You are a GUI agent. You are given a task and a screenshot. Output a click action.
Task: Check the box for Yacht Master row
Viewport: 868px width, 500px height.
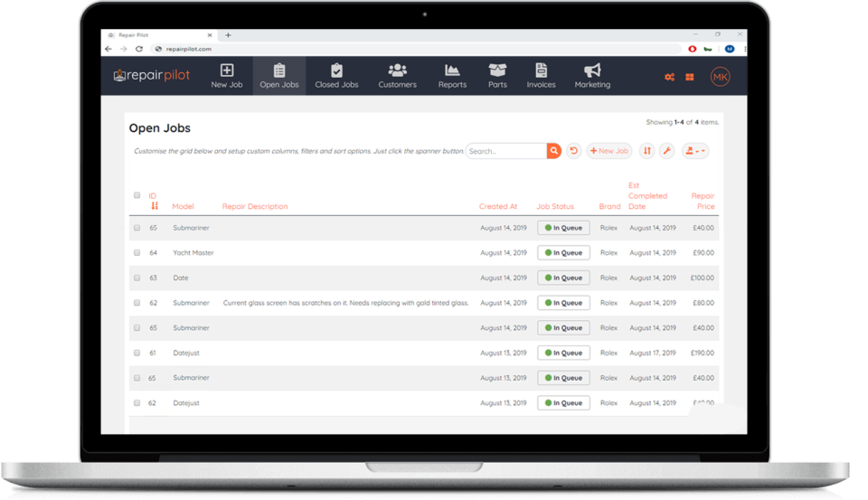click(137, 252)
